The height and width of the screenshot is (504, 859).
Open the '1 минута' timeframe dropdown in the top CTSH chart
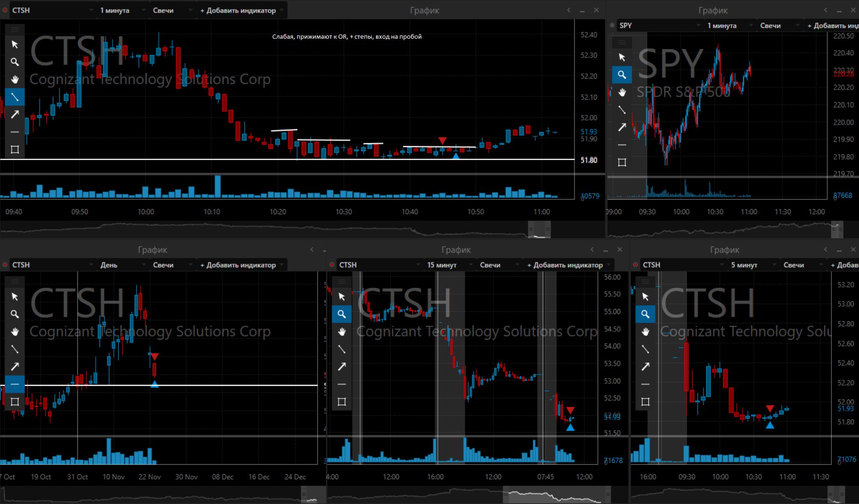[x=122, y=10]
